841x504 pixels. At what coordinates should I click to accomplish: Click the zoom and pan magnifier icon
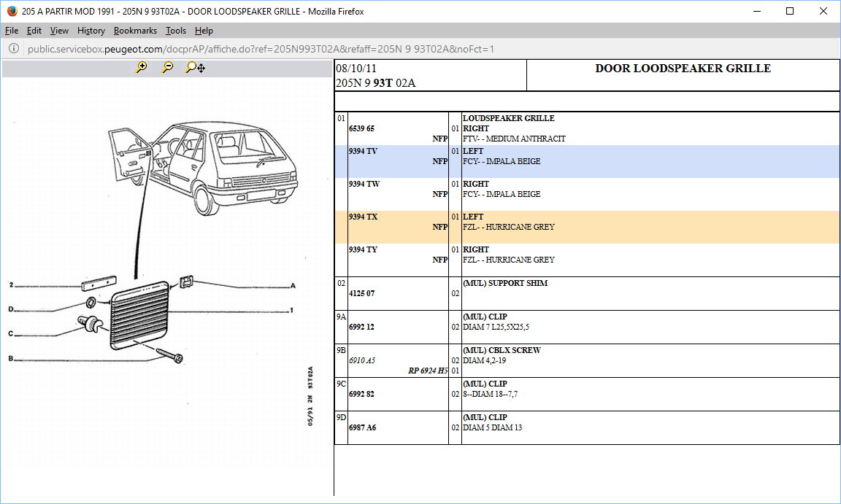[195, 68]
